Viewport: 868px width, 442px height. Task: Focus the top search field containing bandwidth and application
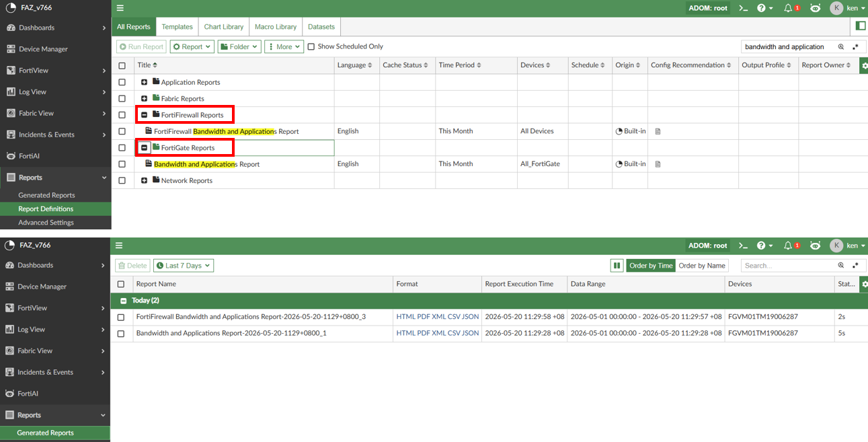(x=788, y=47)
